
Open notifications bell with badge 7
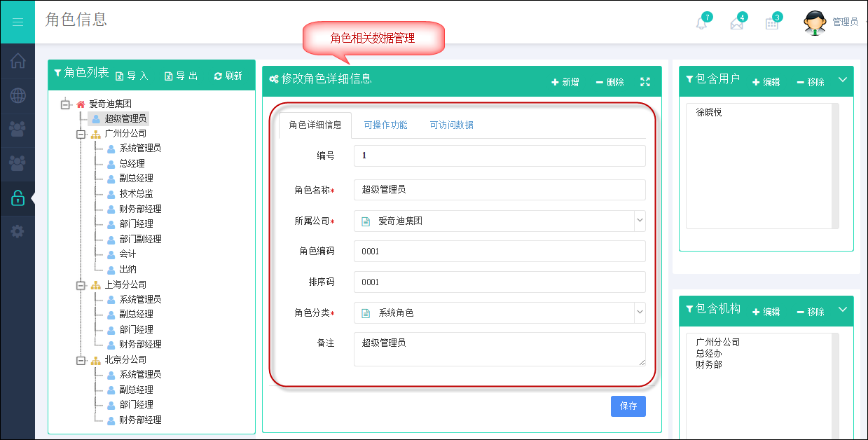(x=701, y=22)
